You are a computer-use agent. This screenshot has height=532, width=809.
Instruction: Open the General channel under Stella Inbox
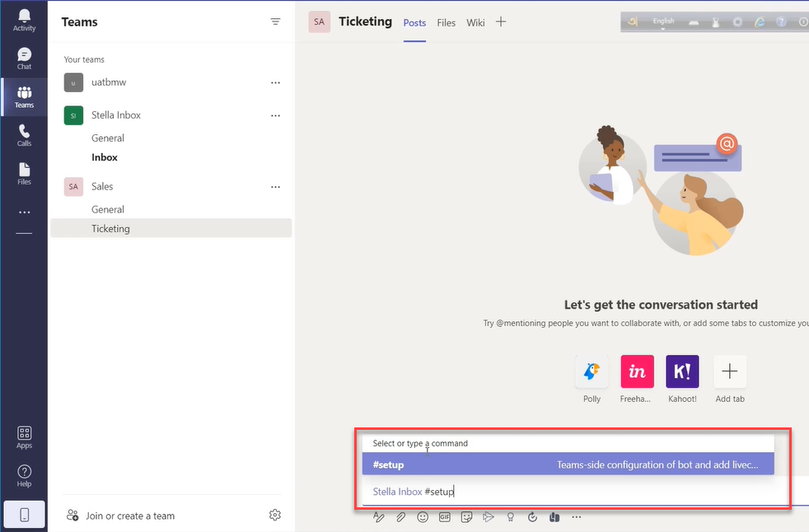pos(108,138)
